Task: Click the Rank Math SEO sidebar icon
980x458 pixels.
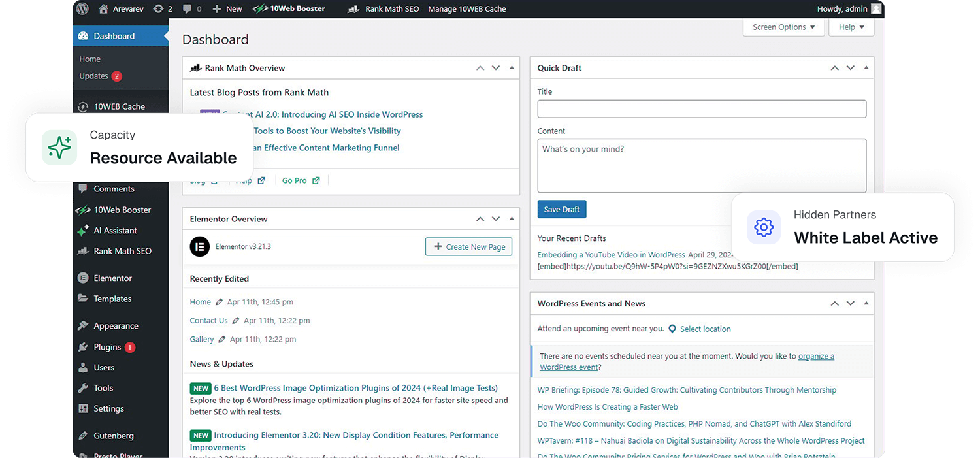Action: coord(83,251)
